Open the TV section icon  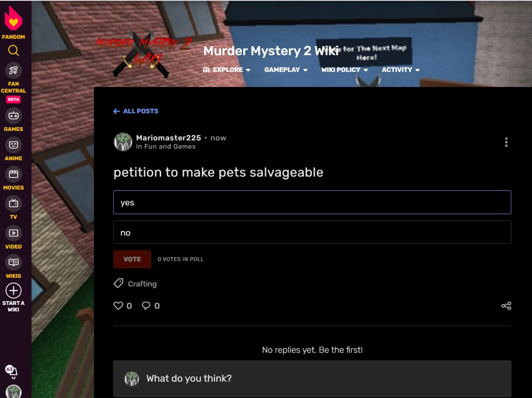click(13, 203)
